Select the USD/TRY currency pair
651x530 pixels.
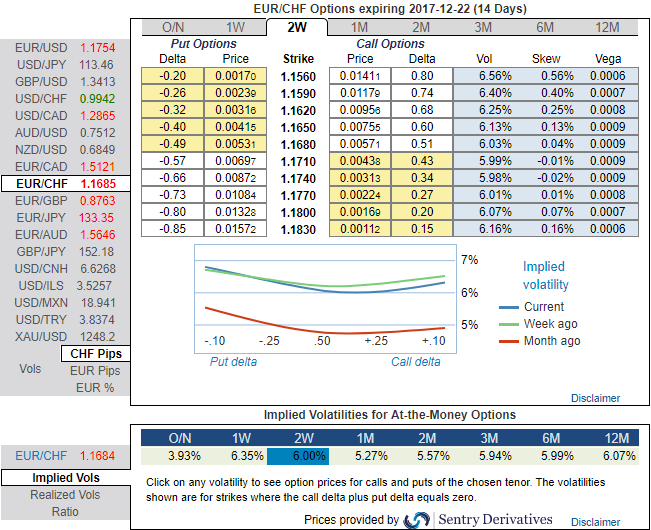point(65,320)
